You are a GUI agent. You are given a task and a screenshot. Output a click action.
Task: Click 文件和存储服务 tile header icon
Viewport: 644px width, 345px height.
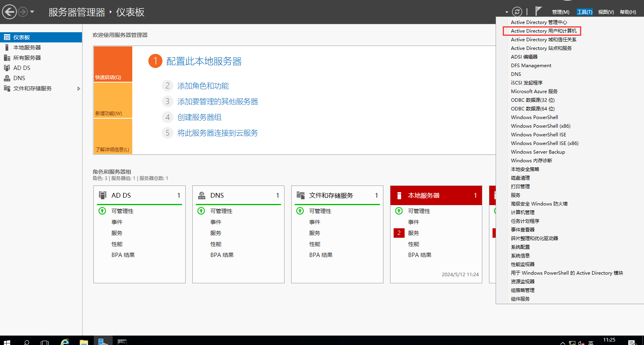point(301,195)
